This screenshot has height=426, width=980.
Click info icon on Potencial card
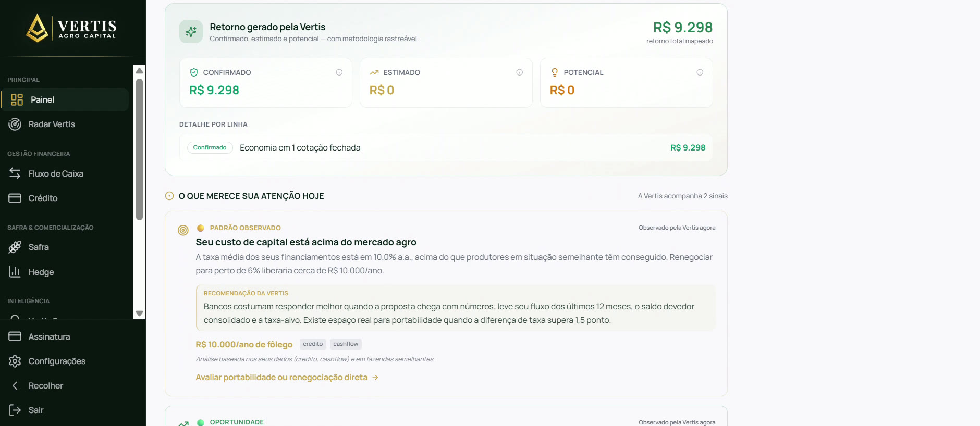700,72
